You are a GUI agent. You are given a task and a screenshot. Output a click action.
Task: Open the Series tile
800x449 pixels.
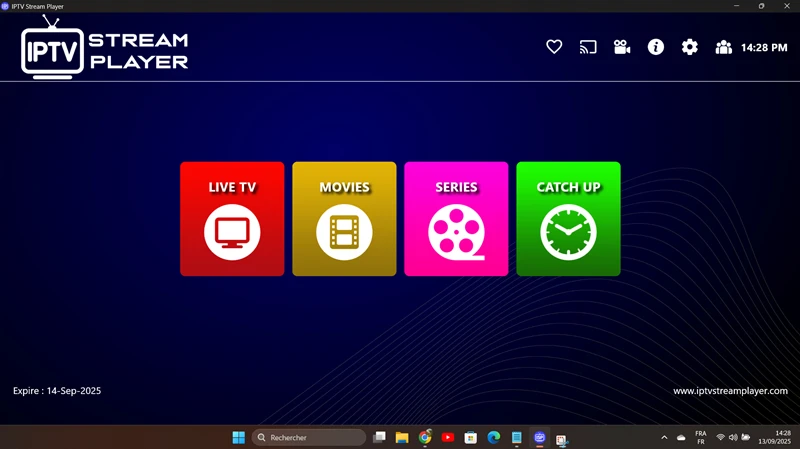tap(456, 219)
